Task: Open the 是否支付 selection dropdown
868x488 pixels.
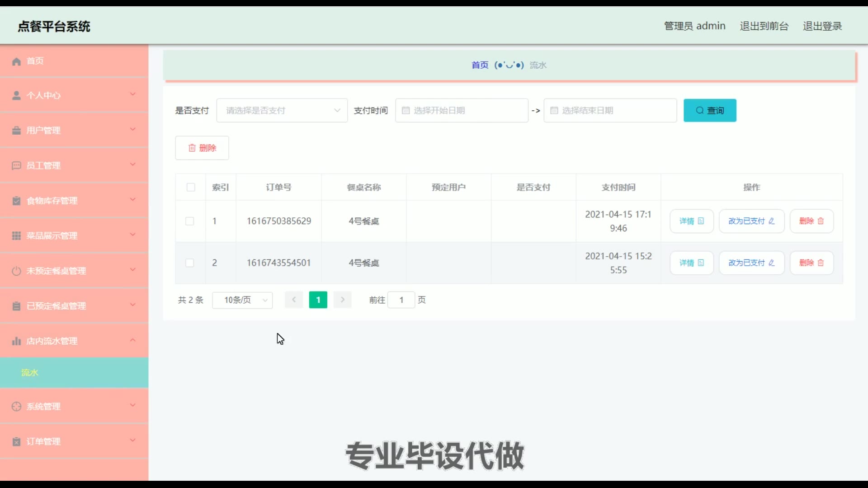Action: point(282,111)
